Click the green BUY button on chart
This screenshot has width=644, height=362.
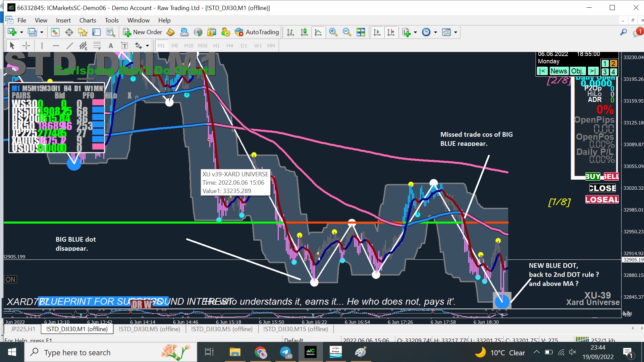click(593, 176)
